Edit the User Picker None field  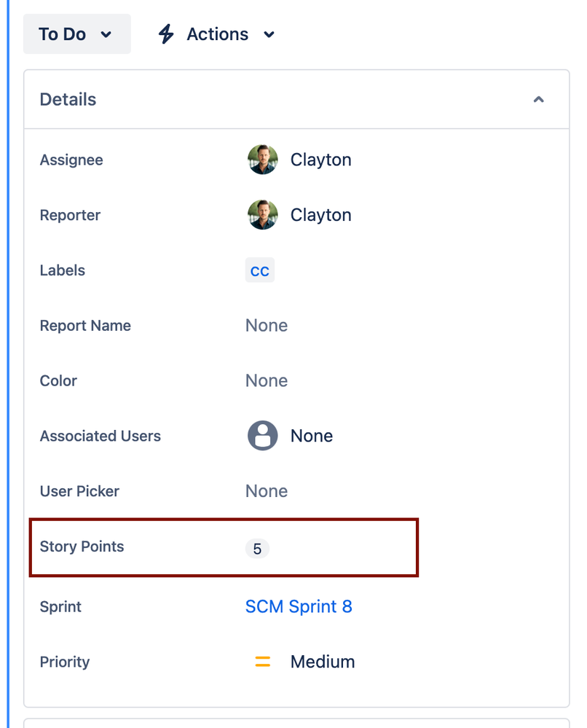coord(267,491)
